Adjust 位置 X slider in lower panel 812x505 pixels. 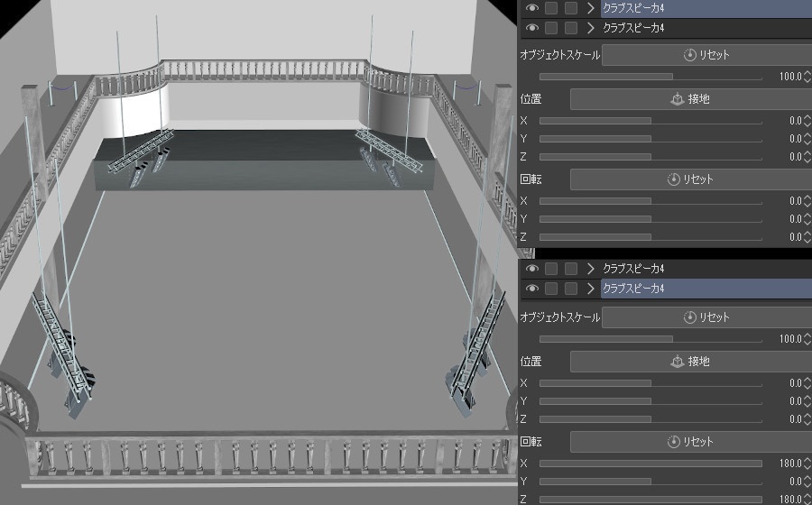(x=651, y=383)
